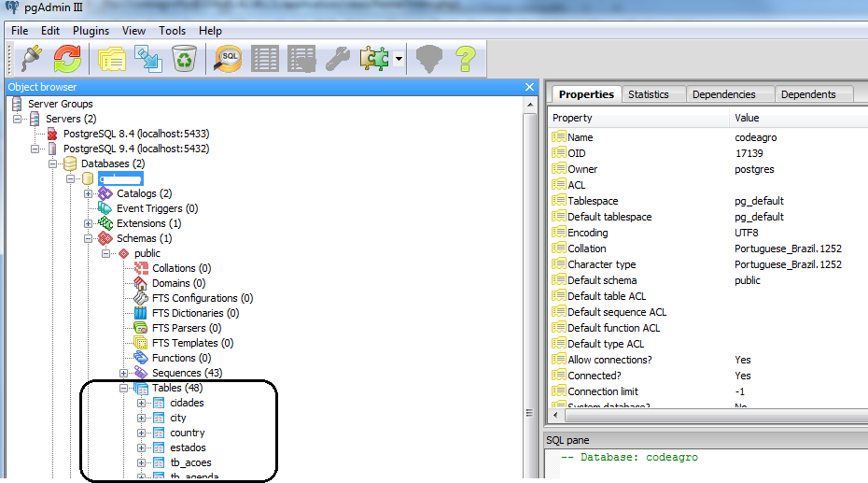Select Functions (0) node
The image size is (868, 483).
[x=182, y=358]
